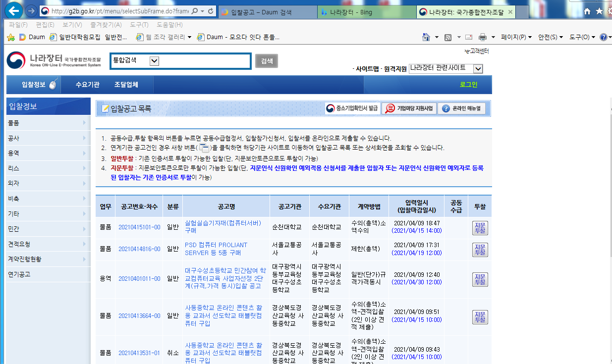Click the Read mail envelope icon

[x=469, y=37]
